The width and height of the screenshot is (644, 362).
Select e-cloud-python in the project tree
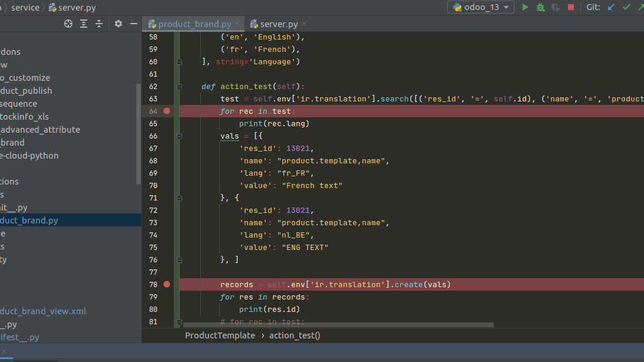pyautogui.click(x=29, y=155)
